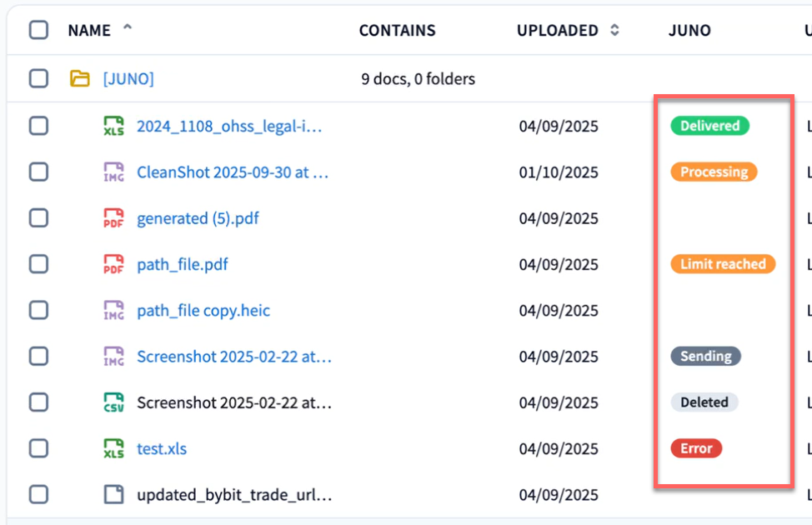Click the Contains column header
The width and height of the screenshot is (812, 525).
[x=397, y=31]
